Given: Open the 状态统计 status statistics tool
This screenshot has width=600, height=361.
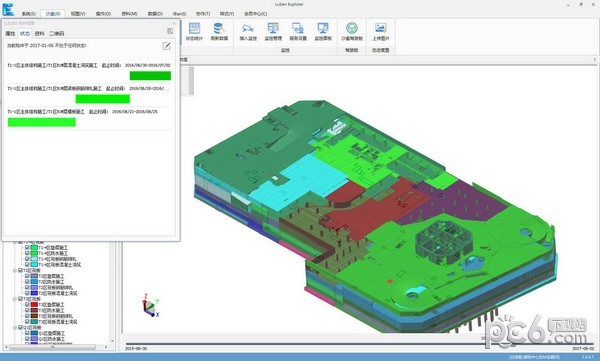Looking at the screenshot, I should [x=194, y=31].
